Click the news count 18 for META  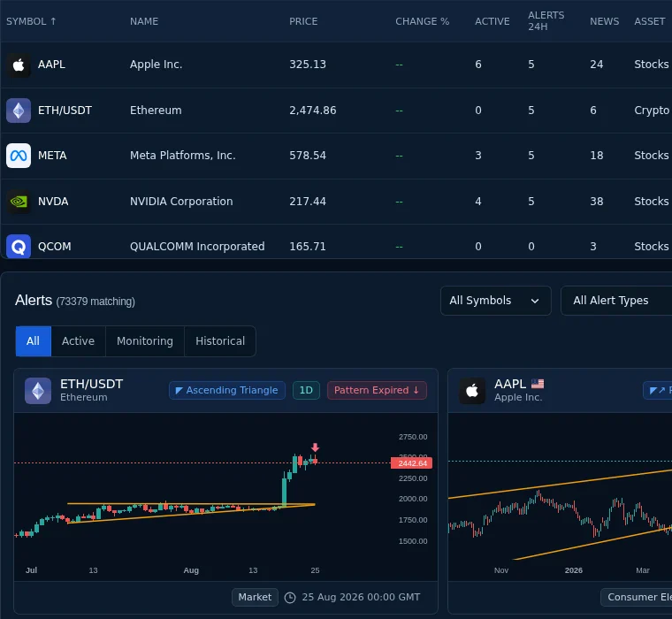pyautogui.click(x=596, y=156)
